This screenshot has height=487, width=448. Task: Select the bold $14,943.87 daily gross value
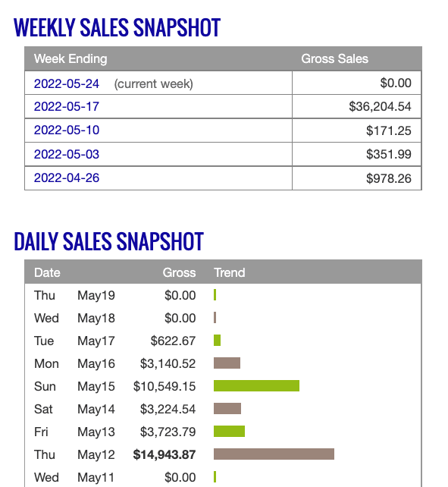pos(164,454)
